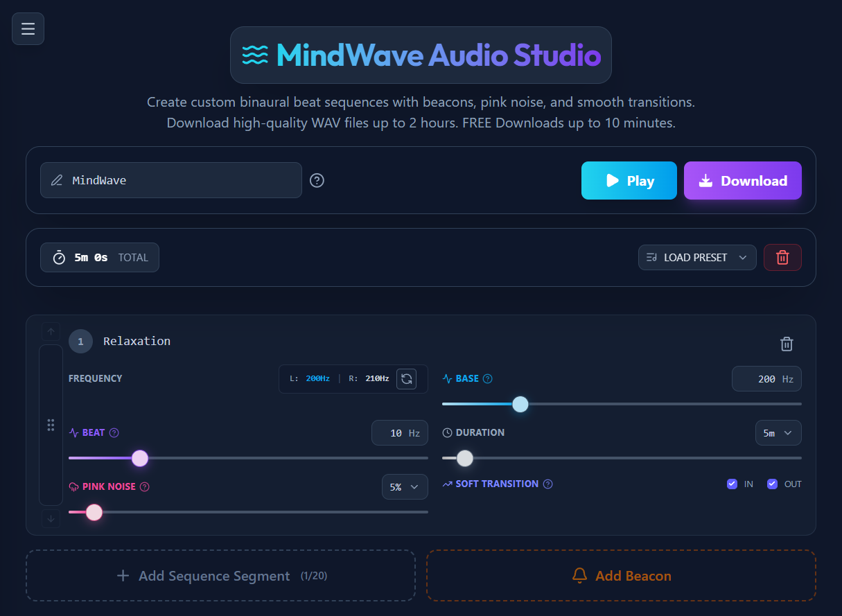
Task: Click the Add Beacon button
Action: coord(621,576)
